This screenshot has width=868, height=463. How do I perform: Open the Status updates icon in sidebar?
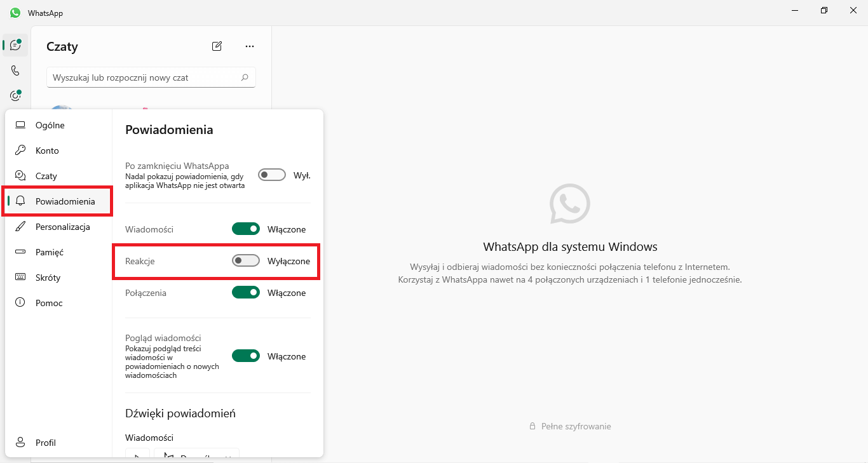tap(15, 96)
